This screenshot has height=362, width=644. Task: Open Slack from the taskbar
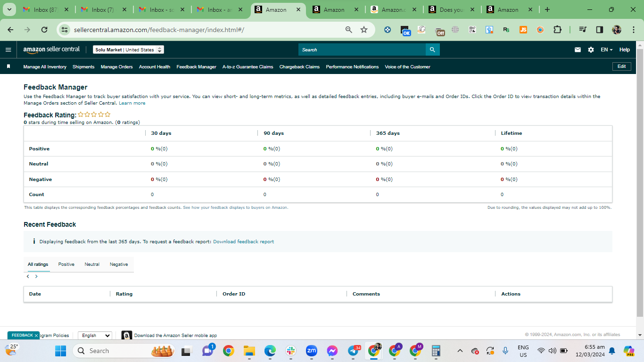click(x=290, y=351)
